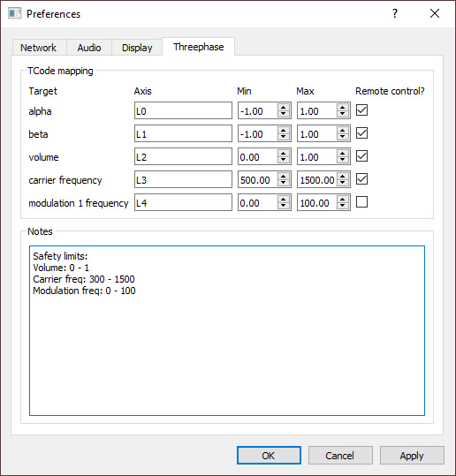Focus the volume axis field L2
The width and height of the screenshot is (456, 476).
[183, 156]
